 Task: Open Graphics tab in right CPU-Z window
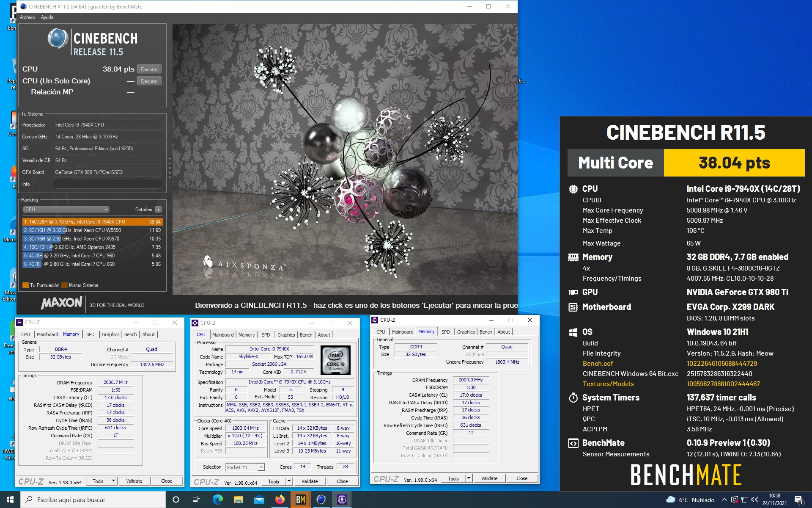466,332
